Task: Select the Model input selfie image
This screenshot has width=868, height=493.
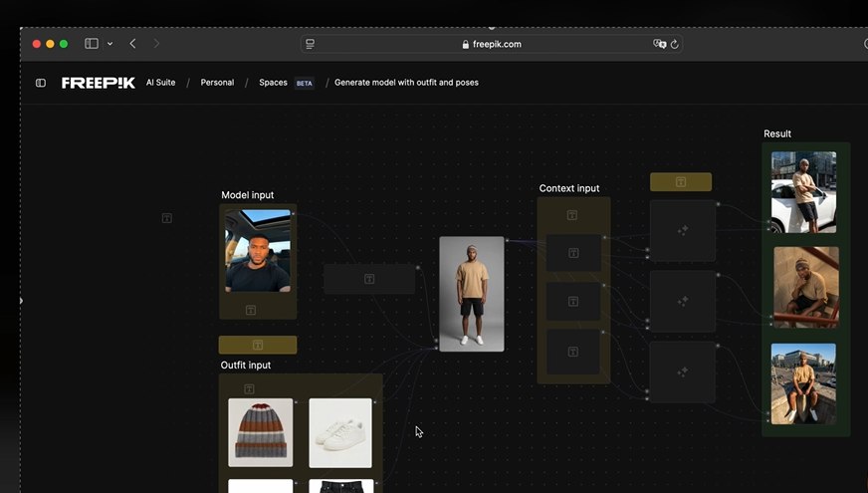Action: pos(258,250)
